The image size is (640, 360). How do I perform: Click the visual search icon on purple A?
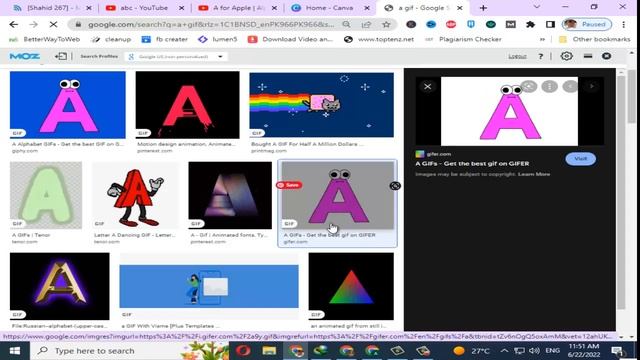(x=395, y=186)
